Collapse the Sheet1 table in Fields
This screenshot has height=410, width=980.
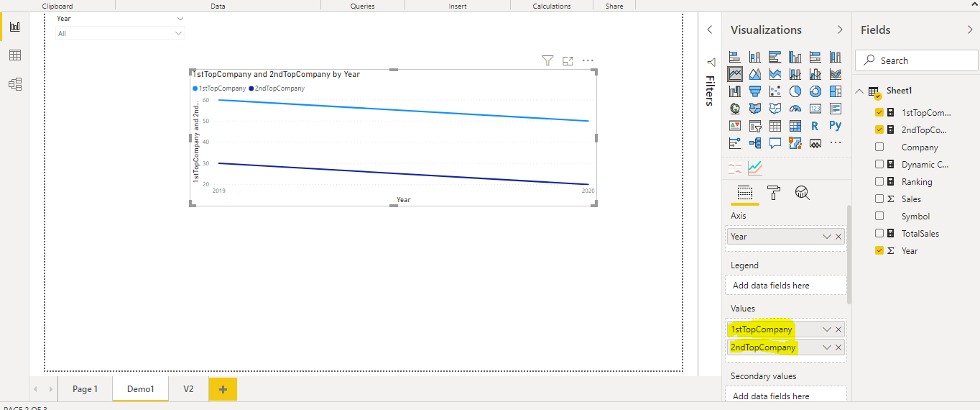[x=860, y=91]
